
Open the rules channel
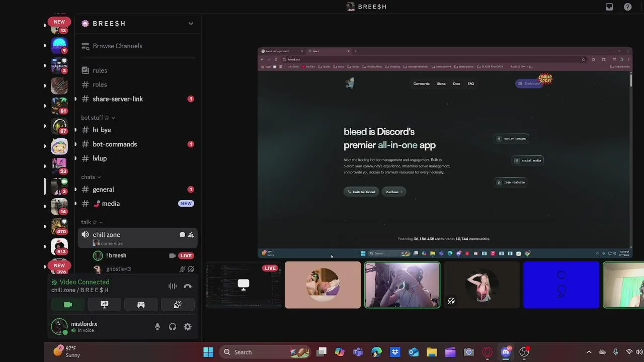138,70
